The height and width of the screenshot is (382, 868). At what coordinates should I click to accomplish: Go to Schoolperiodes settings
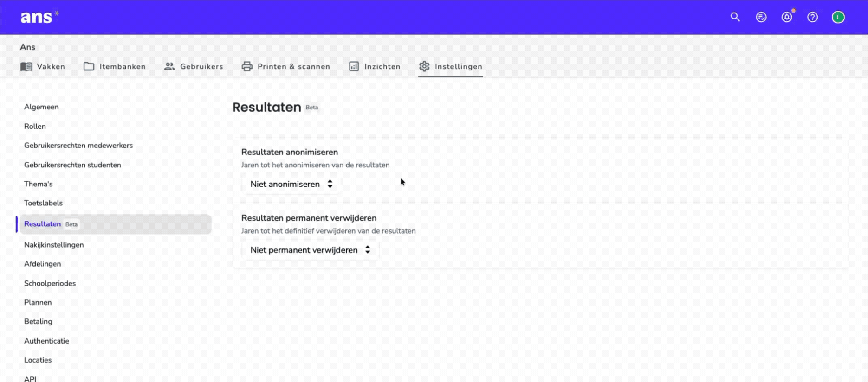pyautogui.click(x=50, y=283)
